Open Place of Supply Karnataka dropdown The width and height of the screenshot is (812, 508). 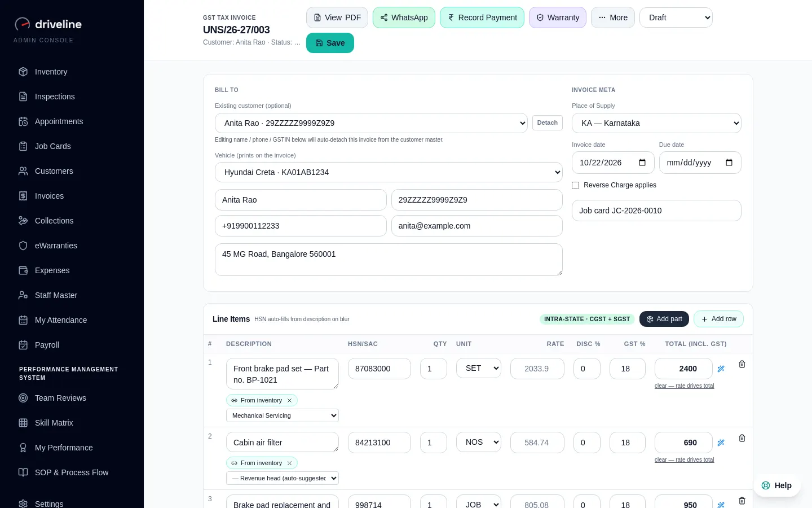[656, 123]
